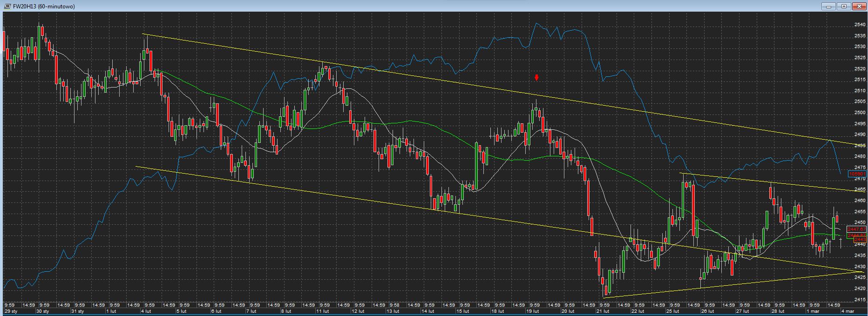This screenshot has width=868, height=316.
Task: Select the 22 lut date label
Action: [x=638, y=311]
